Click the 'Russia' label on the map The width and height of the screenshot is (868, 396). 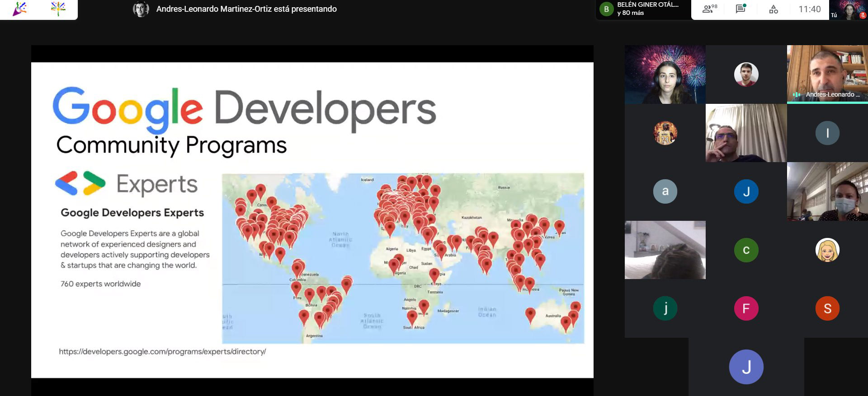coord(504,187)
